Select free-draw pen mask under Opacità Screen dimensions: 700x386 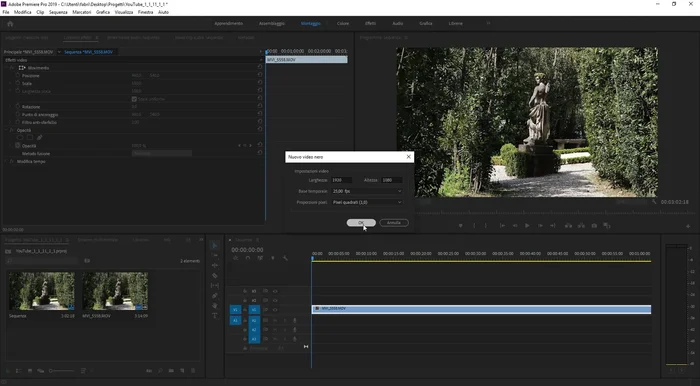pyautogui.click(x=39, y=138)
